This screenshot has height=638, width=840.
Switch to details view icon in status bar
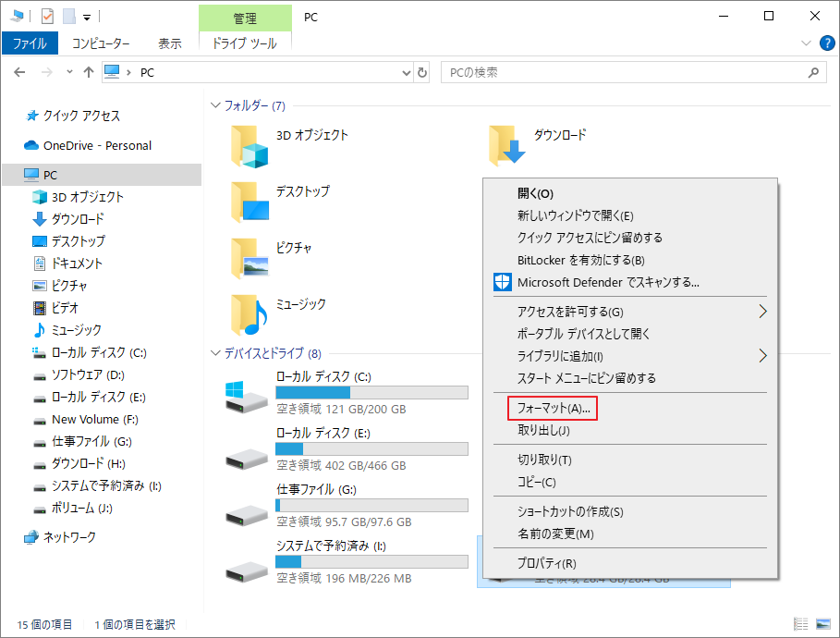tap(801, 624)
